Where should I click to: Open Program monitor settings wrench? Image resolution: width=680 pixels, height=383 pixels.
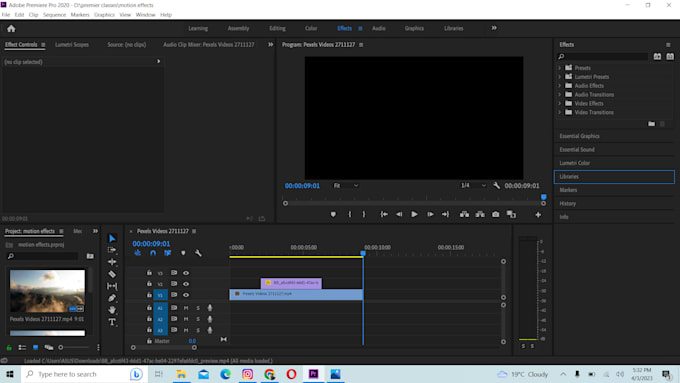point(497,186)
